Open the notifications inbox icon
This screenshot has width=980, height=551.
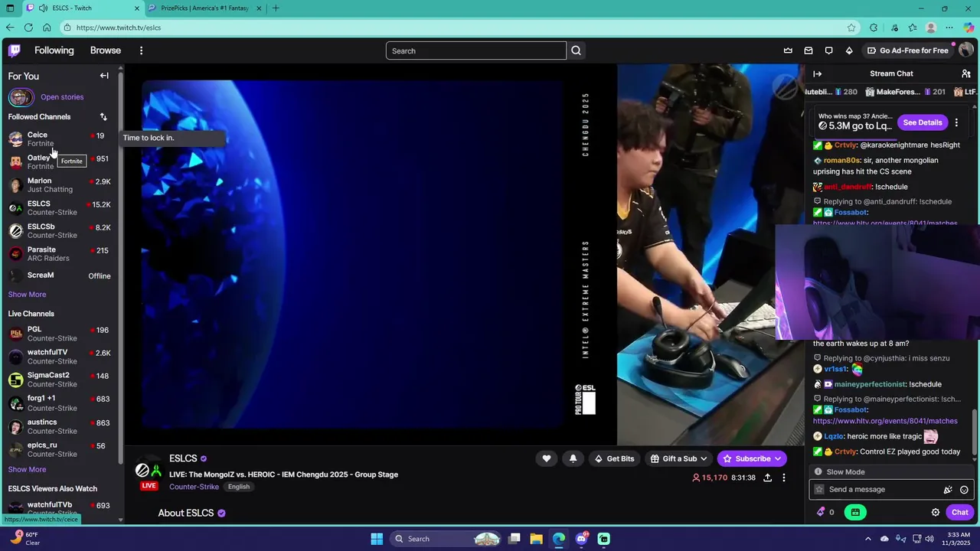click(808, 51)
